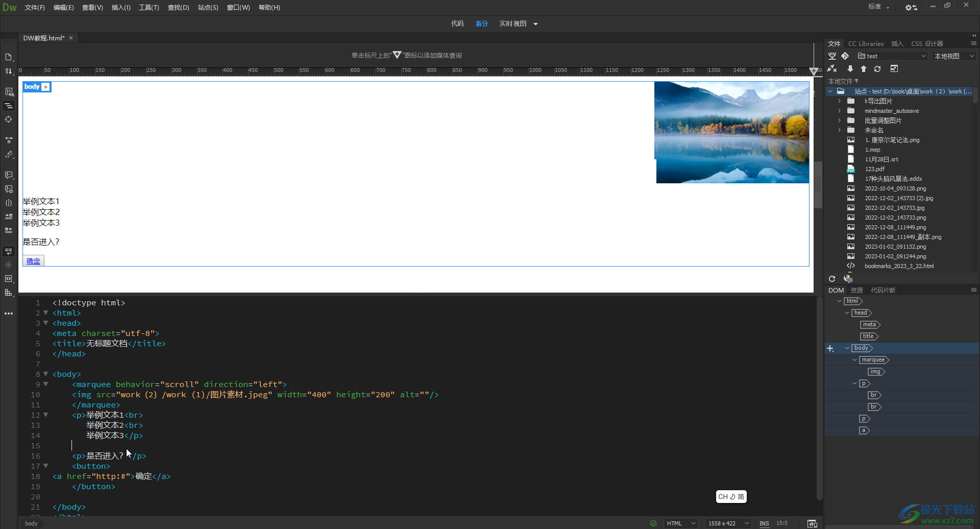Toggle INS insert mode in status bar
980x529 pixels.
pyautogui.click(x=764, y=523)
